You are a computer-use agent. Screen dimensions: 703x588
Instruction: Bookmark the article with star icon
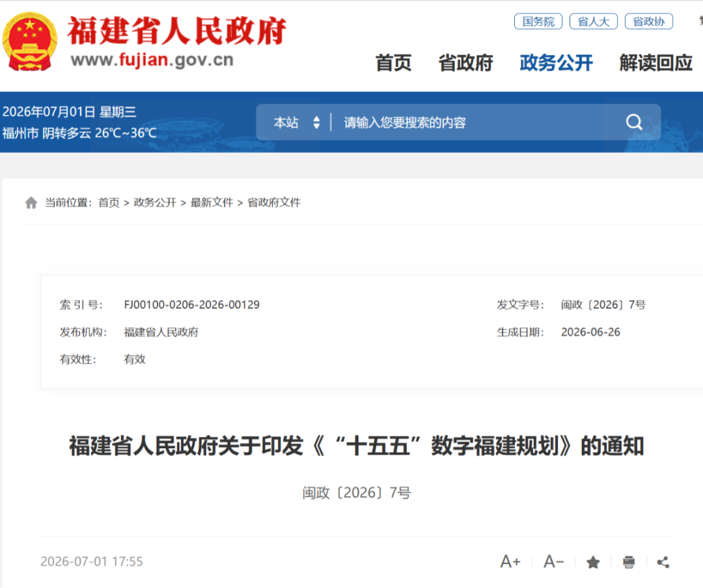(x=593, y=562)
